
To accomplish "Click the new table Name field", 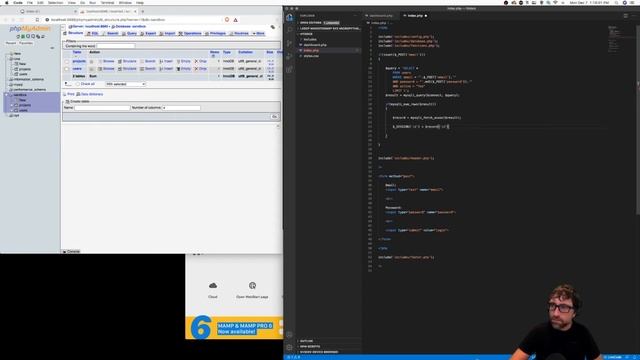I will [102, 108].
